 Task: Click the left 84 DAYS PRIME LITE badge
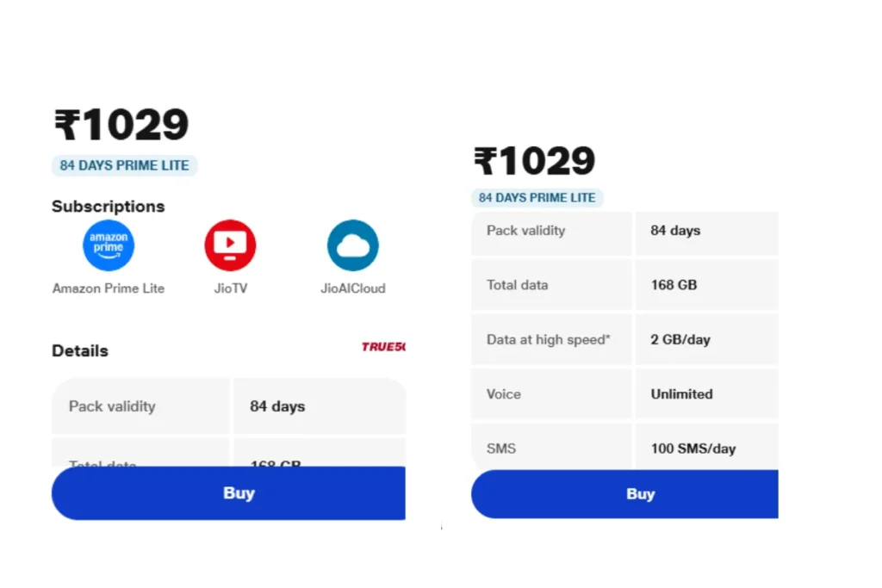point(124,165)
